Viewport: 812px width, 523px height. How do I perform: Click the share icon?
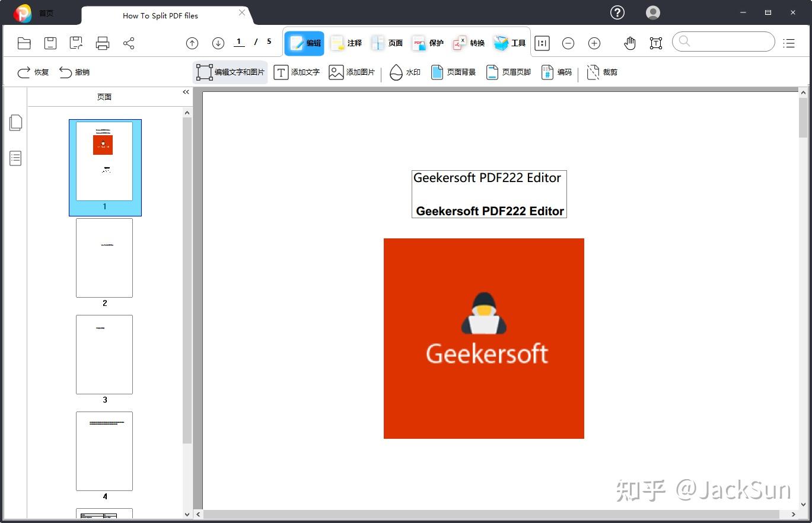(x=128, y=43)
